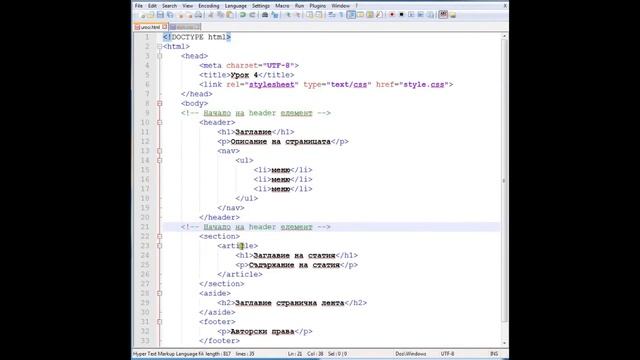
Task: Click the Zoom In toolbar icon
Action: coord(288,15)
